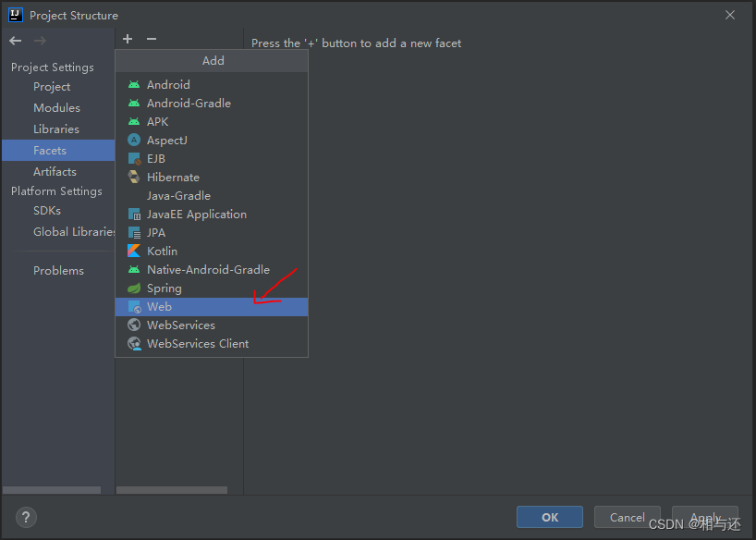The width and height of the screenshot is (756, 540).
Task: Open Artifacts in the sidebar
Action: [x=58, y=172]
